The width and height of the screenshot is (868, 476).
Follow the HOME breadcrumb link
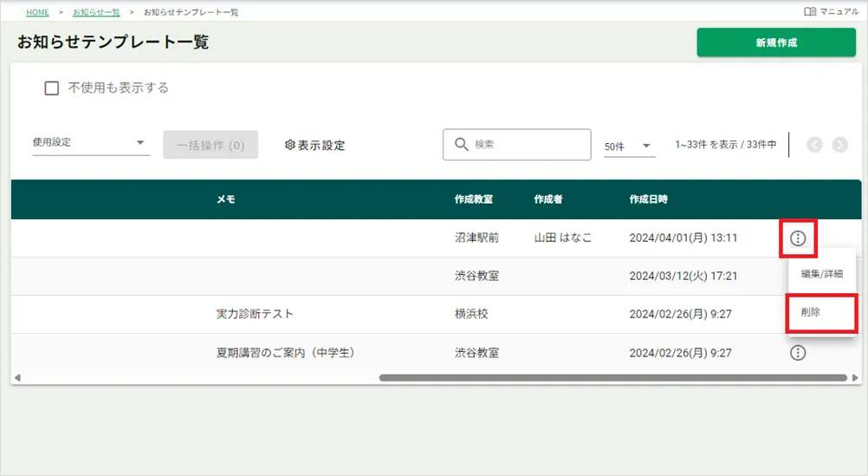[x=37, y=12]
